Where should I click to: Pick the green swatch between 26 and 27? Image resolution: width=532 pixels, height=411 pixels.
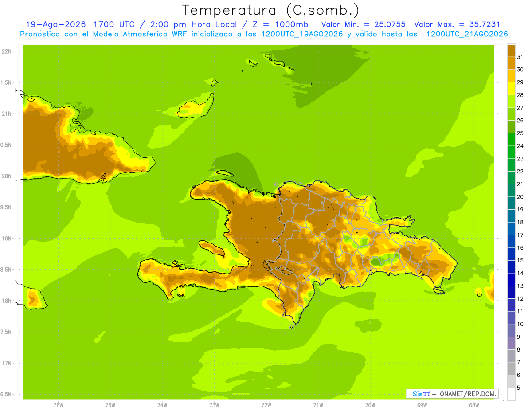511,114
